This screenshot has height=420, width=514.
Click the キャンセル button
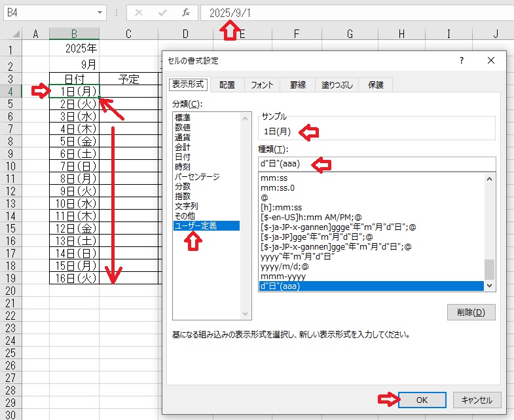(x=477, y=399)
